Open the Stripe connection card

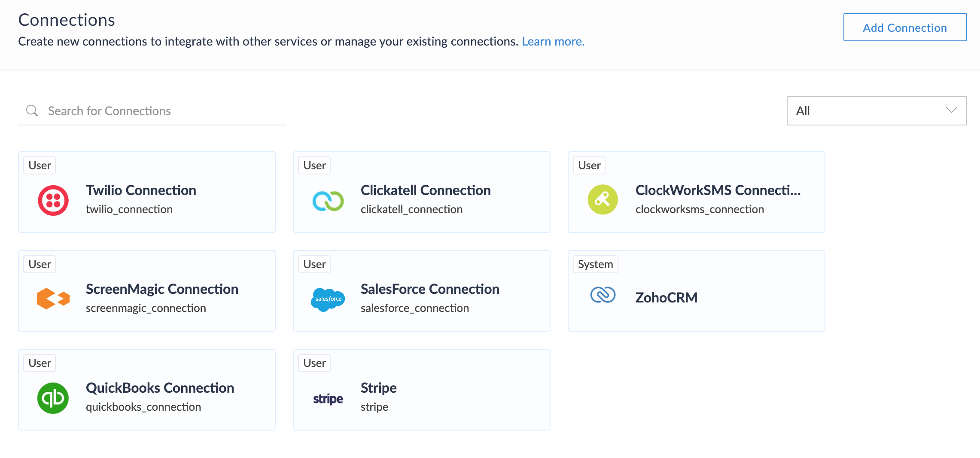point(421,389)
